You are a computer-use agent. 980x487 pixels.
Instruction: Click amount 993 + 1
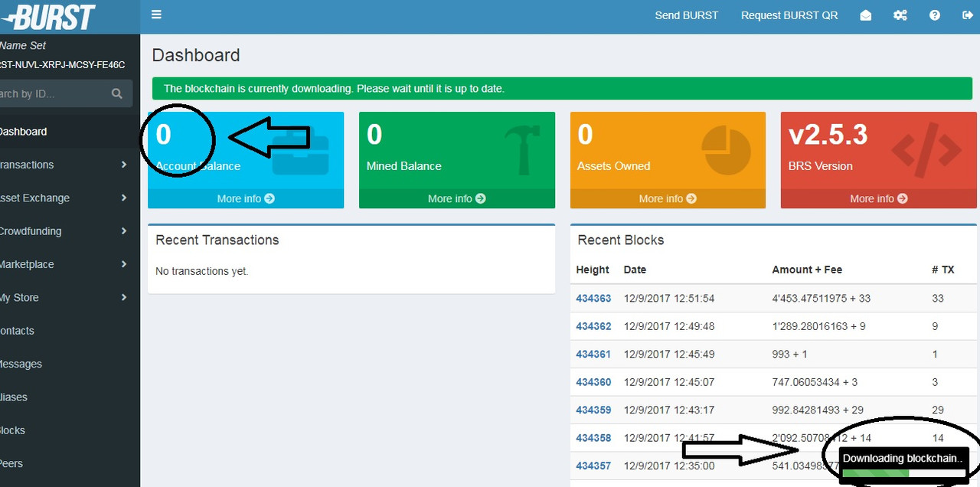(x=789, y=354)
